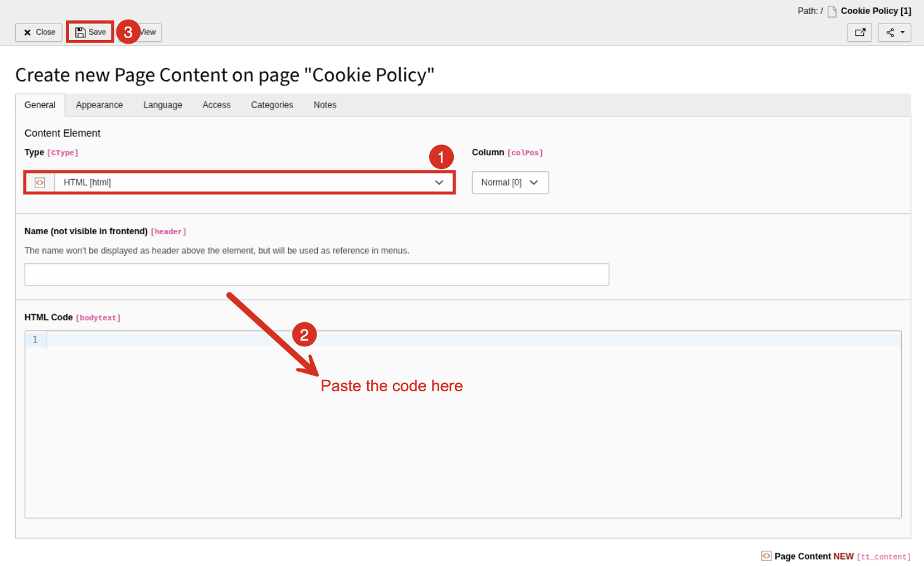Click line number 1 in code editor
This screenshot has height=566, width=924.
pyautogui.click(x=35, y=339)
